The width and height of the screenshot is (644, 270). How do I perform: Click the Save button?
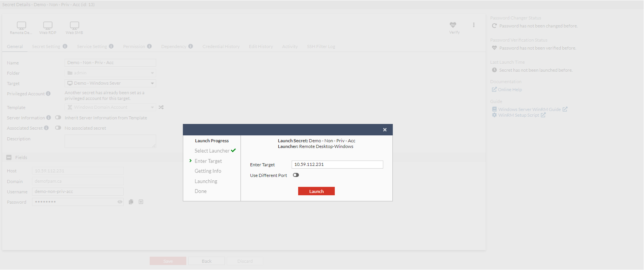[x=168, y=261]
